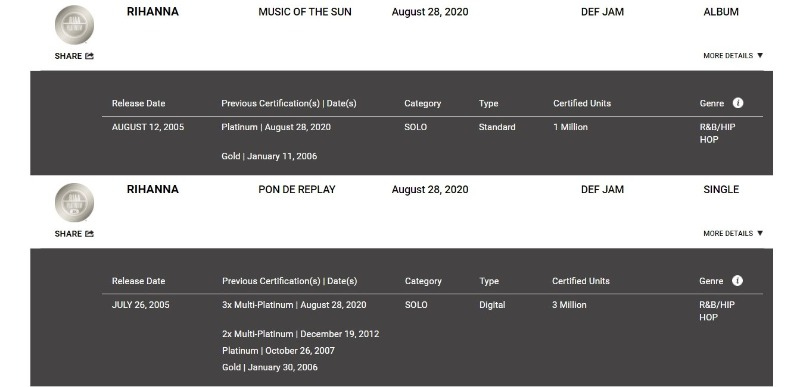This screenshot has height=387, width=800.
Task: Select the RIHANNA artist name on the album row
Action: tap(153, 12)
